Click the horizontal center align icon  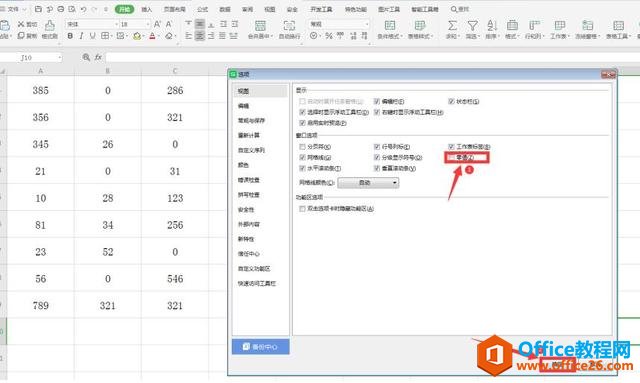pyautogui.click(x=200, y=36)
